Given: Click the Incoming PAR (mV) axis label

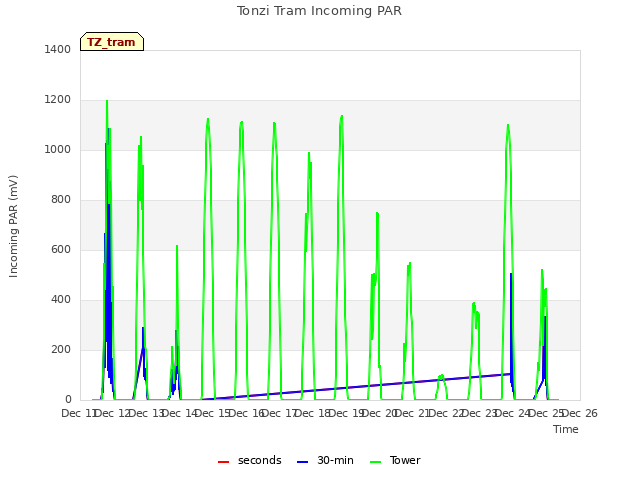Looking at the screenshot, I should coord(13,226).
